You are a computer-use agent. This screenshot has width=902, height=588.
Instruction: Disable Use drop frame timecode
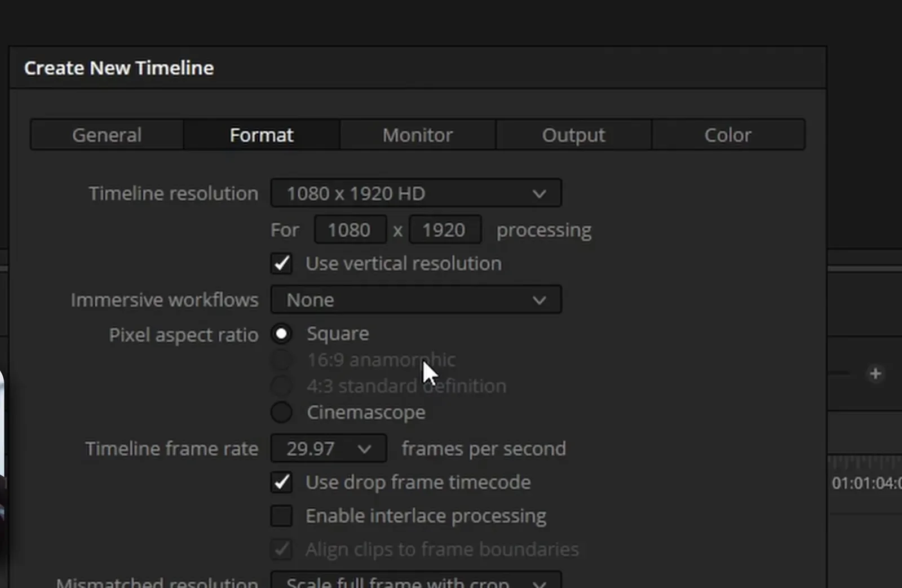pyautogui.click(x=281, y=482)
